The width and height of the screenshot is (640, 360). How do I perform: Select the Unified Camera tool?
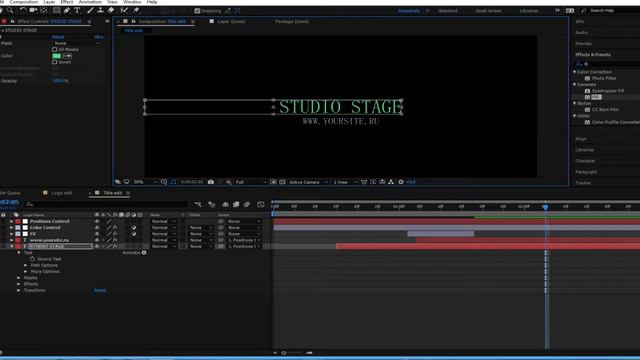[33, 10]
